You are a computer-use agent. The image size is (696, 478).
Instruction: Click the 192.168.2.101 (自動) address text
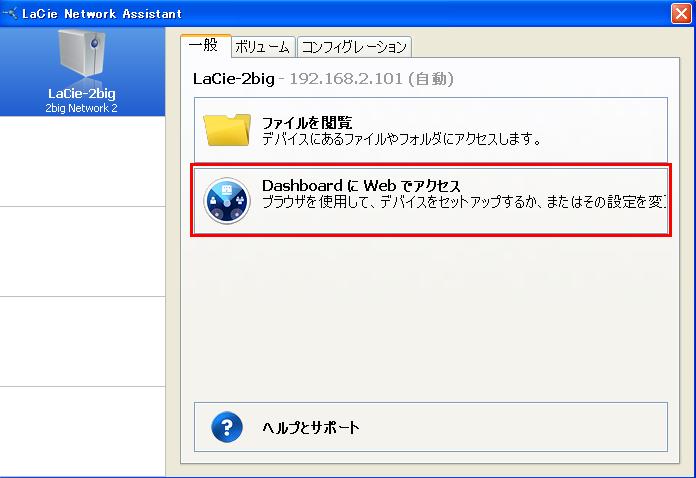click(x=372, y=79)
